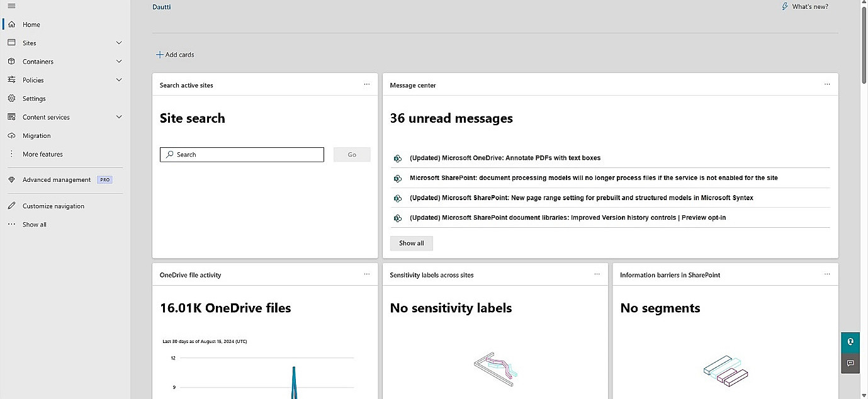Click the More features dots icon
The width and height of the screenshot is (868, 399).
11,154
